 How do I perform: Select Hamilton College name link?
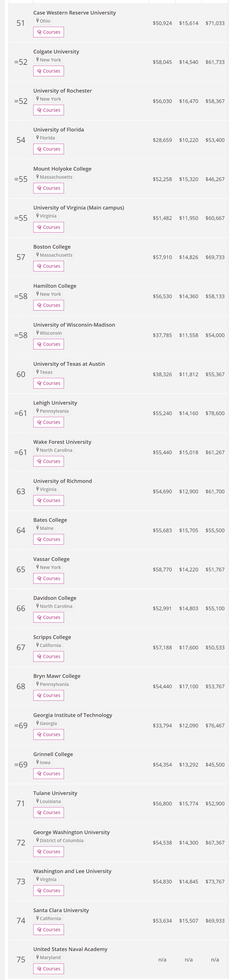[55, 286]
